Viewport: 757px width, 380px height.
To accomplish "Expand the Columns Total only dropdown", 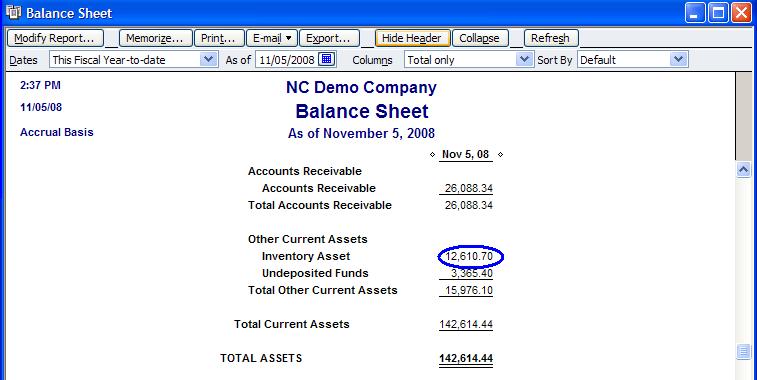I will (x=524, y=59).
